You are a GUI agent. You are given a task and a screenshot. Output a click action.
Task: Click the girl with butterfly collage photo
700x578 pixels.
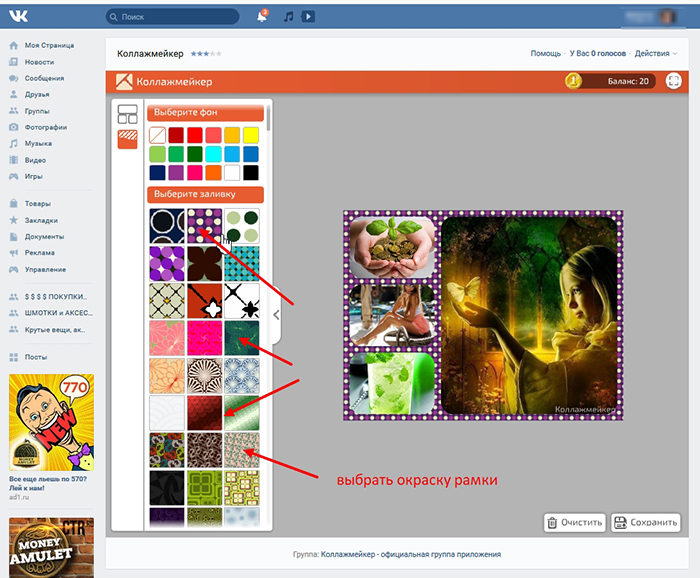coord(529,315)
